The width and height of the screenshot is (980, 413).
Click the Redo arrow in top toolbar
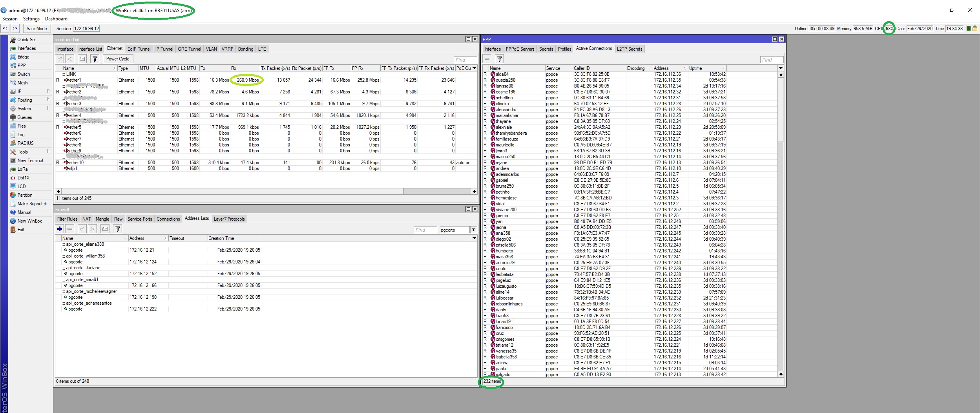click(x=15, y=28)
